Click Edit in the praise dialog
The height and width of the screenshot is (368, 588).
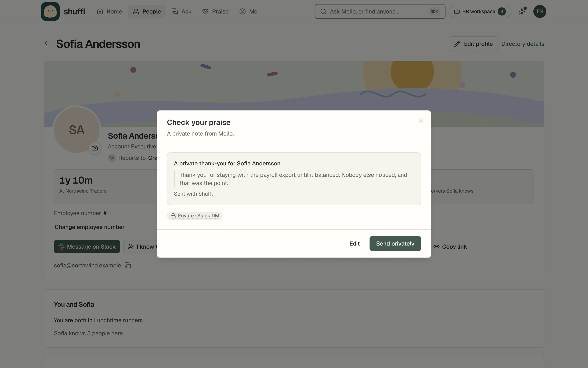click(x=354, y=243)
